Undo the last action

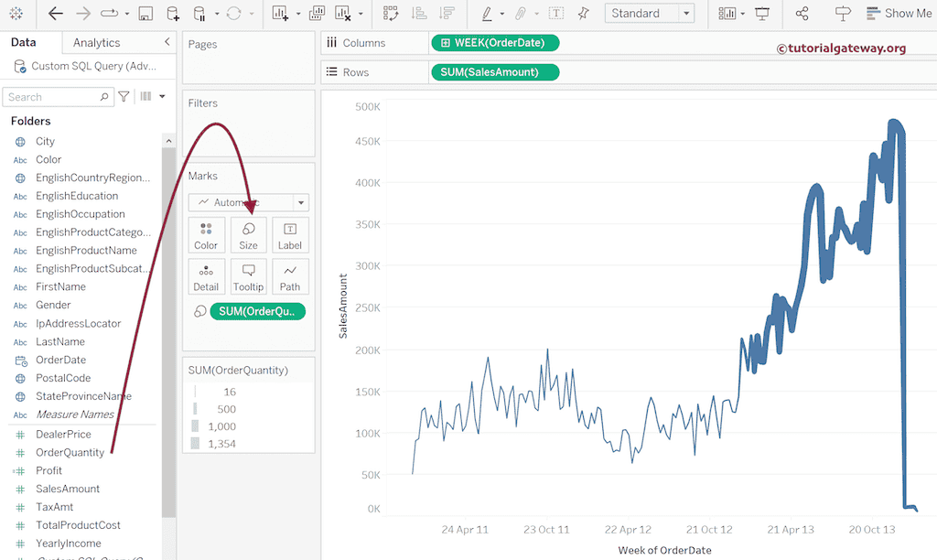54,13
